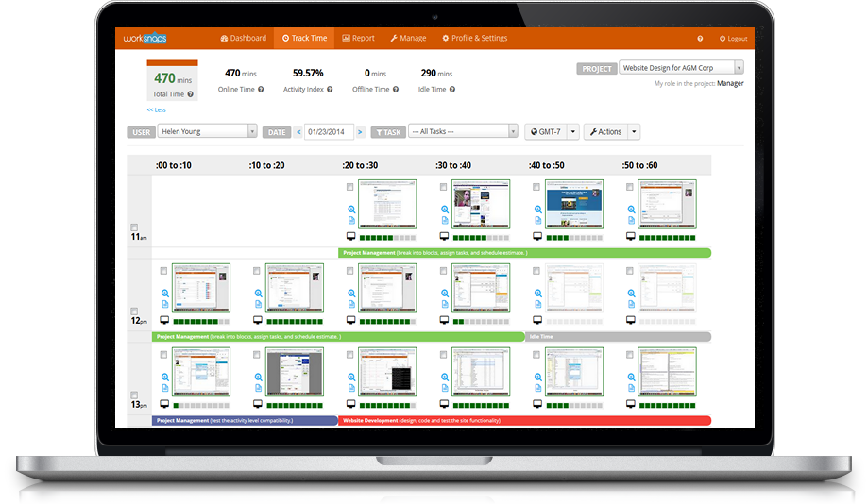Check the 12pm :20 to :30 screenshot checkbox
The width and height of the screenshot is (868, 504).
pos(350,271)
